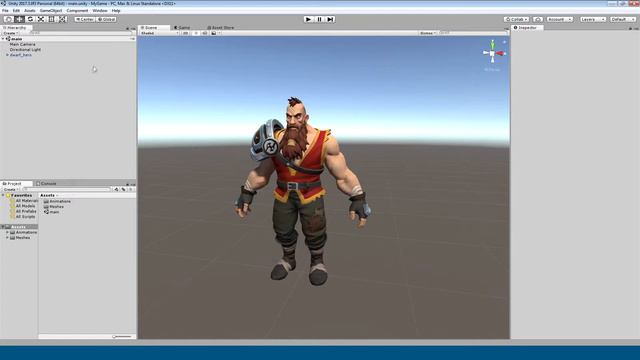Click the Project panel search field
640x360 pixels.
tap(67, 189)
